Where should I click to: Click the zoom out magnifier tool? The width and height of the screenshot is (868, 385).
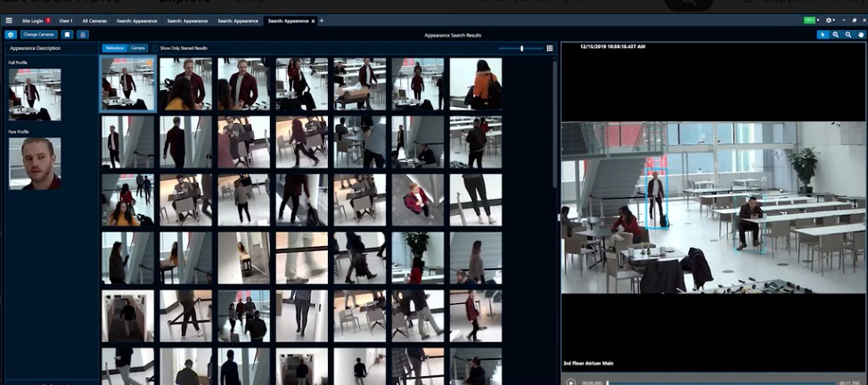(848, 35)
